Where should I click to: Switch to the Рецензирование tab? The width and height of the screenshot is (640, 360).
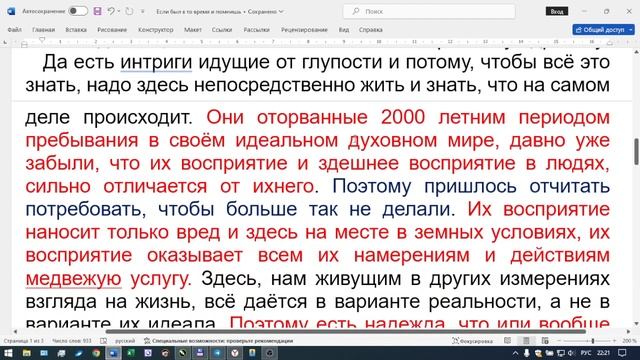click(304, 30)
